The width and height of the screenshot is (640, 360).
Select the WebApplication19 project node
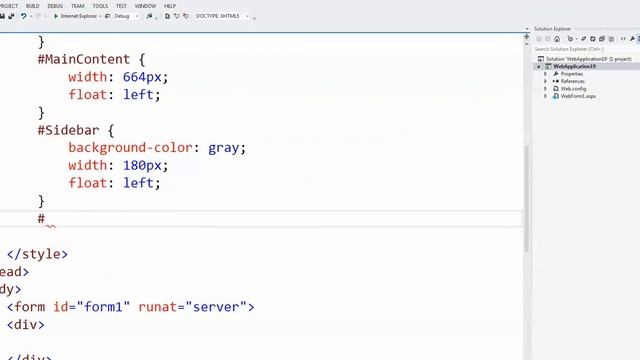tap(574, 67)
